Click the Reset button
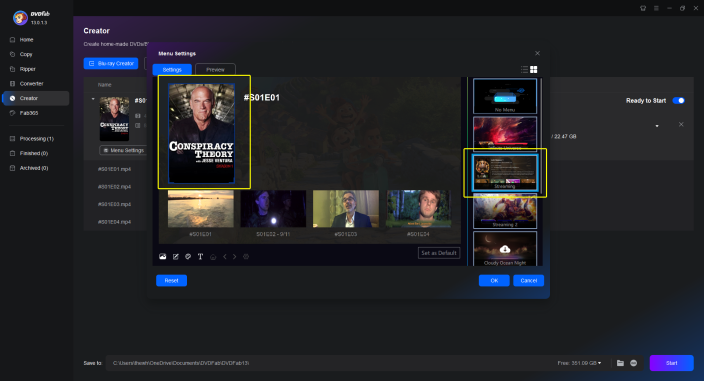 pyautogui.click(x=172, y=280)
